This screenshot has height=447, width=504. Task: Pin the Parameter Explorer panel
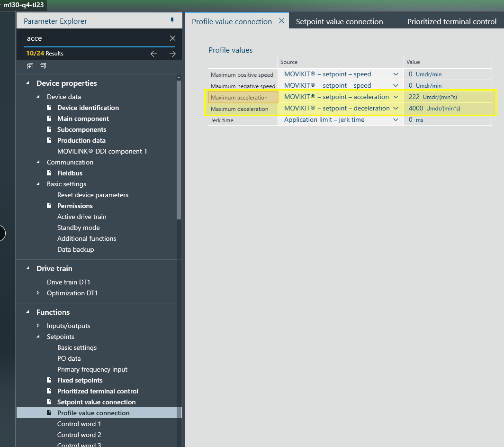172,20
